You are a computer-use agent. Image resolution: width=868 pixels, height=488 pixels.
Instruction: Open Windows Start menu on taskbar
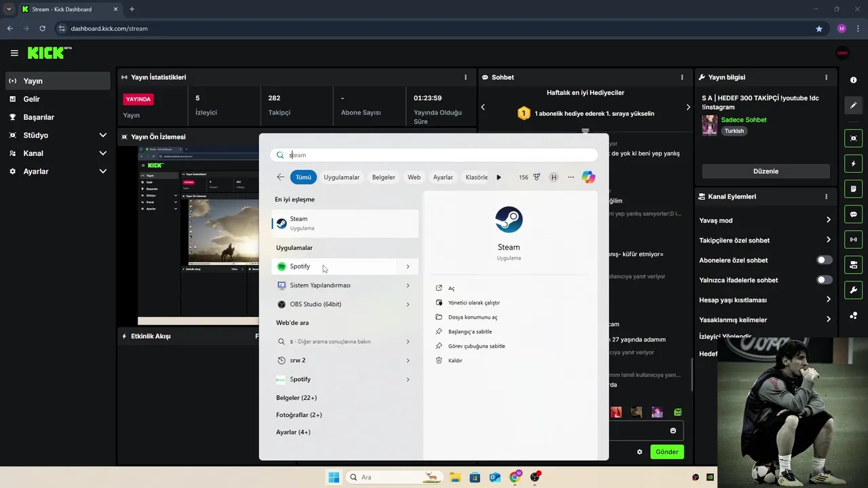tap(334, 477)
